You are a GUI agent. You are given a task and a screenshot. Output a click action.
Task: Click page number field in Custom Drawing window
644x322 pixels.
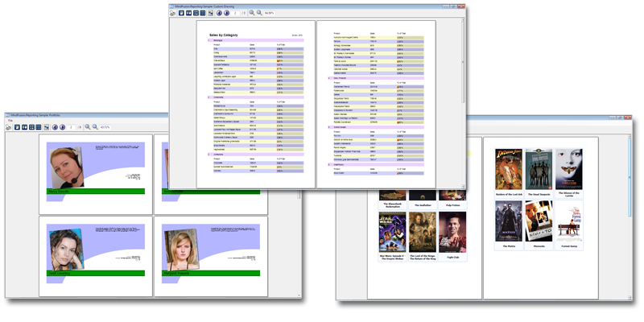point(236,13)
